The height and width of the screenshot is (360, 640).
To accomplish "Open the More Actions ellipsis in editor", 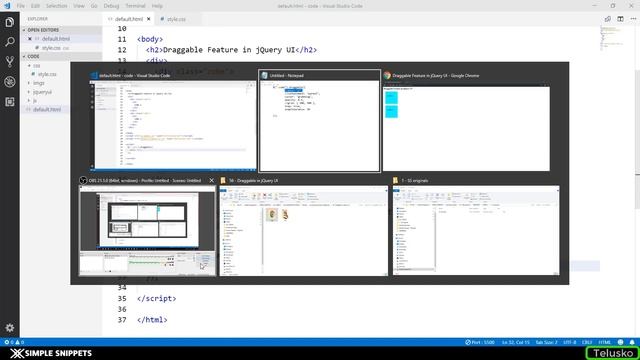I will (x=633, y=19).
